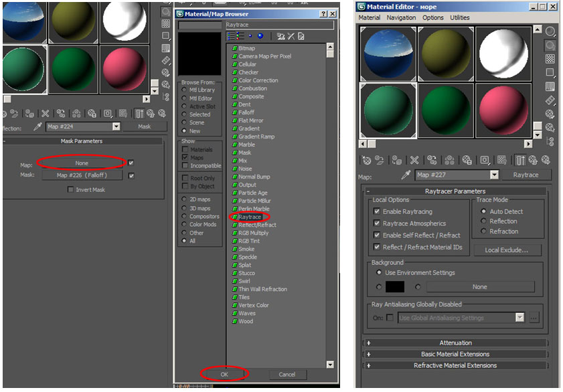Pick with eyedropper next to Map #224
563x392 pixels.
37,126
